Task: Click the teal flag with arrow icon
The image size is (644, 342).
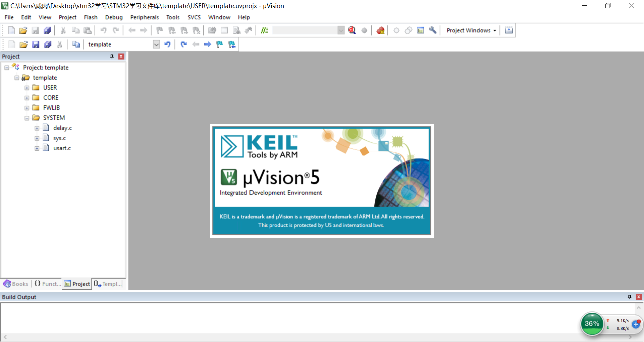Action: (232, 44)
